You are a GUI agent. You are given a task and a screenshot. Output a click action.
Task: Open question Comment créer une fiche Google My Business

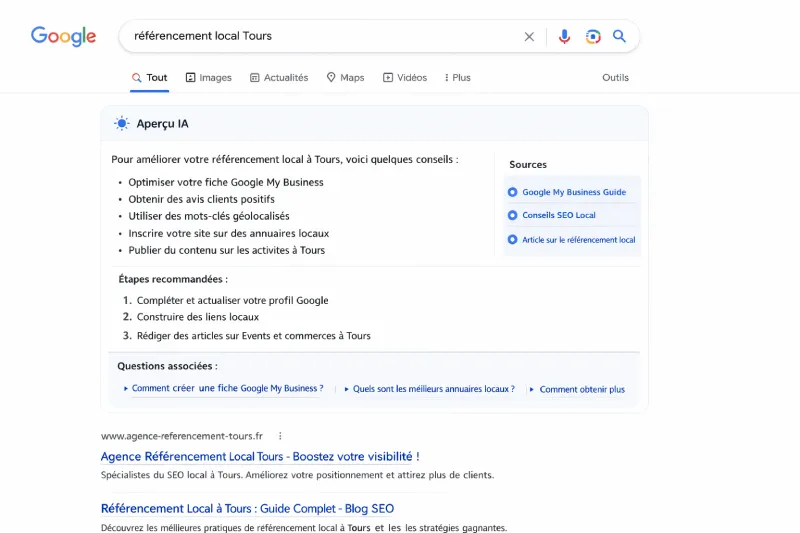[x=228, y=388]
